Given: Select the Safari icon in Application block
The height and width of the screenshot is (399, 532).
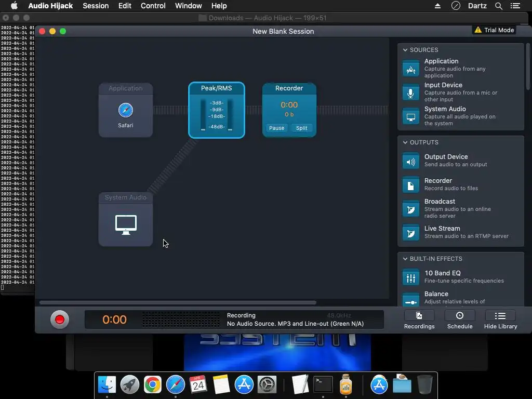Looking at the screenshot, I should [126, 110].
